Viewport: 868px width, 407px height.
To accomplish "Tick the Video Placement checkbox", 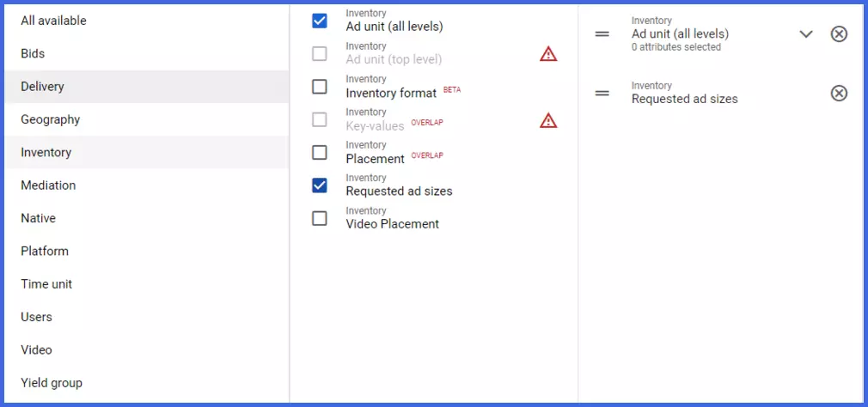I will point(320,218).
